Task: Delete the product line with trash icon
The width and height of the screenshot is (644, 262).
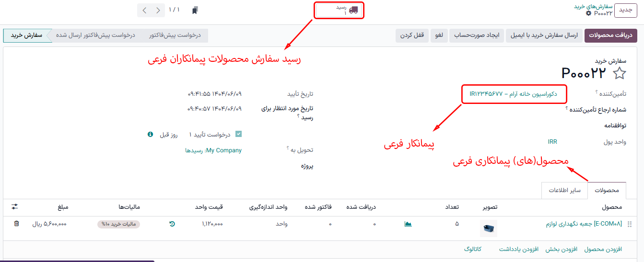Action: point(16,224)
